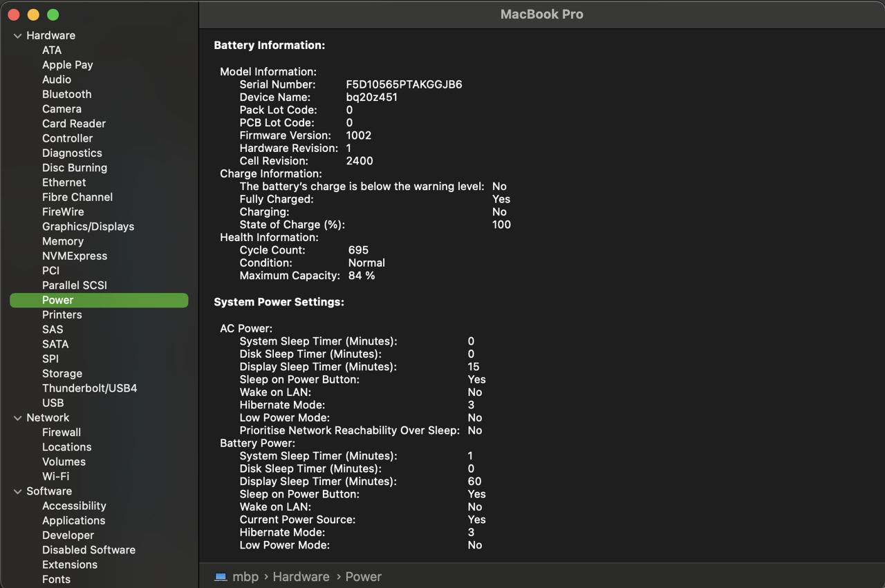Viewport: 885px width, 588px height.
Task: Select Memory in the sidebar
Action: click(63, 241)
